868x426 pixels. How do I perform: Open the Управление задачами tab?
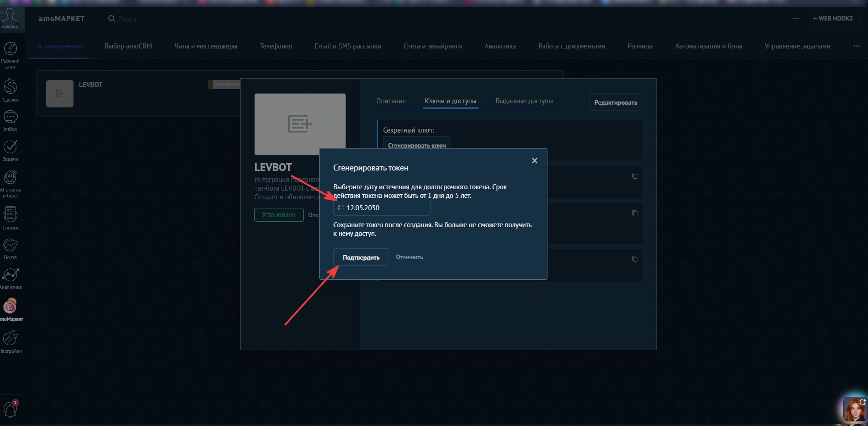pyautogui.click(x=798, y=46)
